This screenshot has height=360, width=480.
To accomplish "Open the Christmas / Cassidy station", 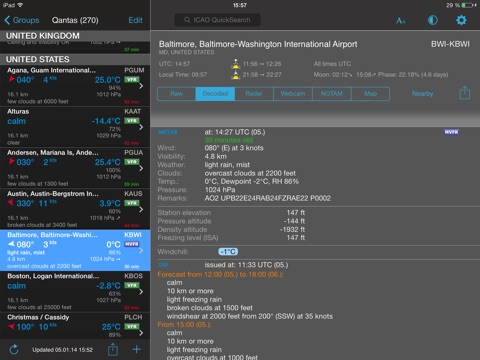I will 75,326.
